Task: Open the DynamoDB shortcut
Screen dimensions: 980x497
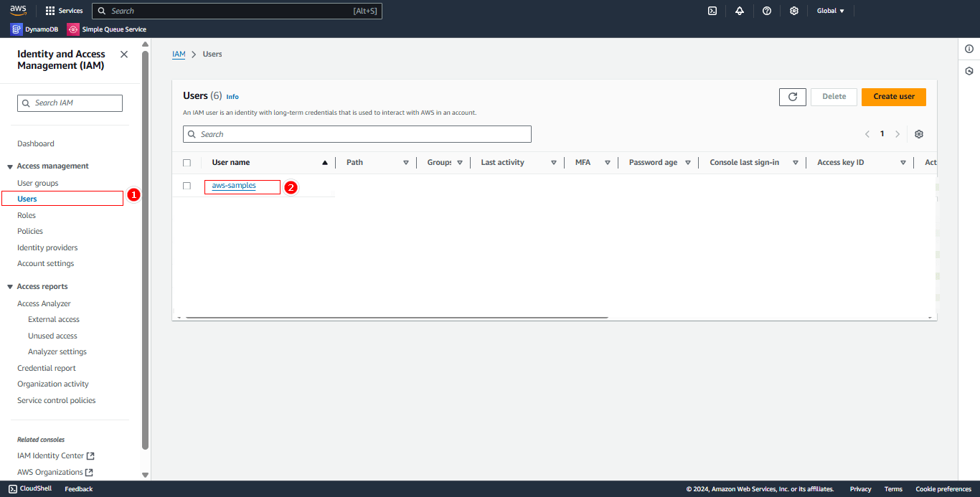Action: point(34,29)
